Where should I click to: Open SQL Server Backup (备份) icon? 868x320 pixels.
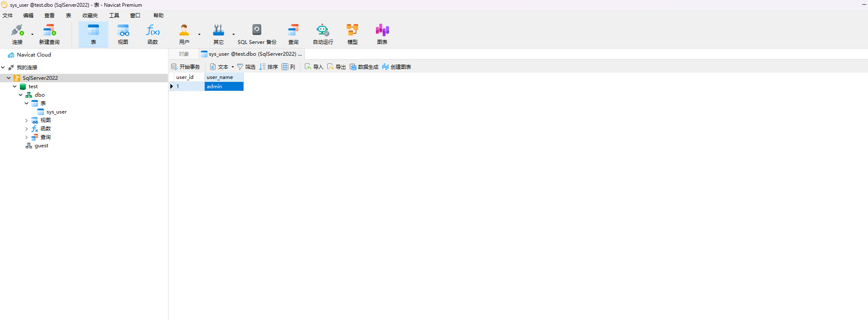(257, 34)
